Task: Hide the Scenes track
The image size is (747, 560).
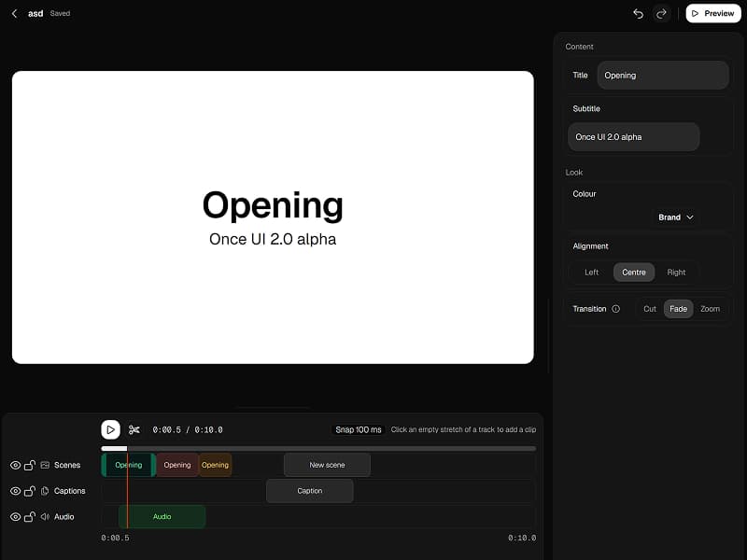Action: (15, 465)
